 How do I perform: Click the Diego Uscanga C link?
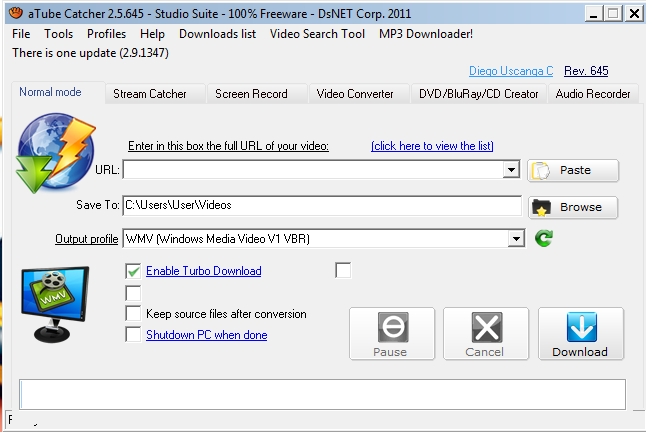pyautogui.click(x=511, y=71)
